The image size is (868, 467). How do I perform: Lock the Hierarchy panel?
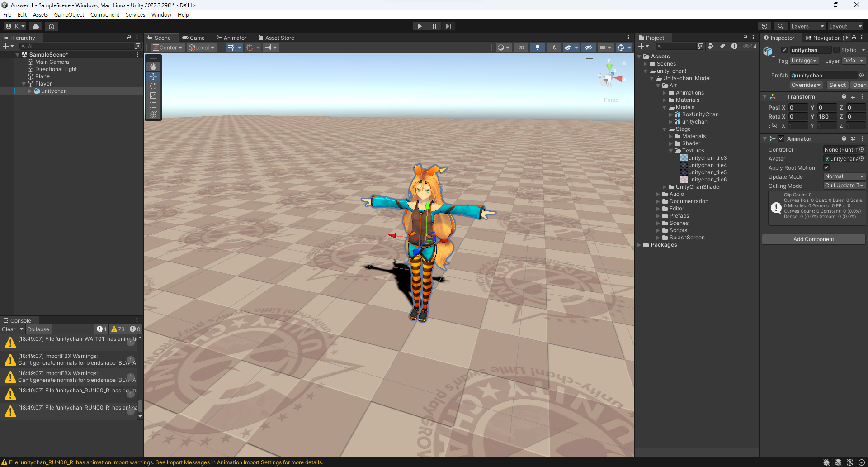[x=129, y=38]
